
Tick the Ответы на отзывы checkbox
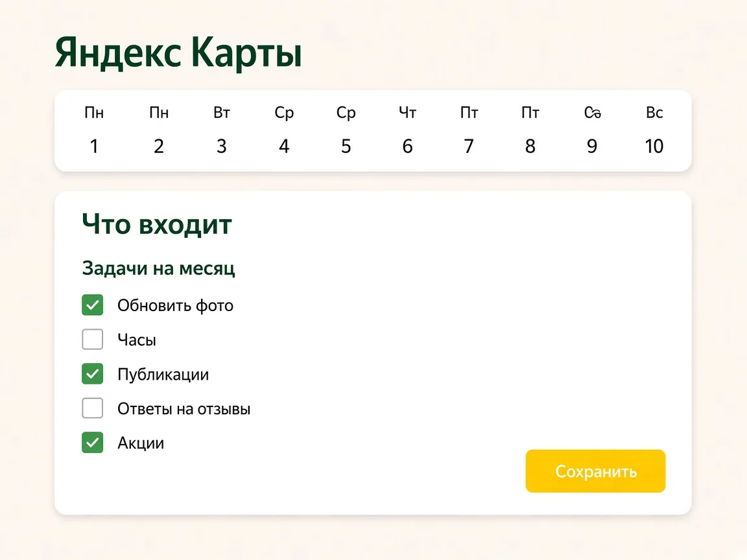pyautogui.click(x=93, y=408)
